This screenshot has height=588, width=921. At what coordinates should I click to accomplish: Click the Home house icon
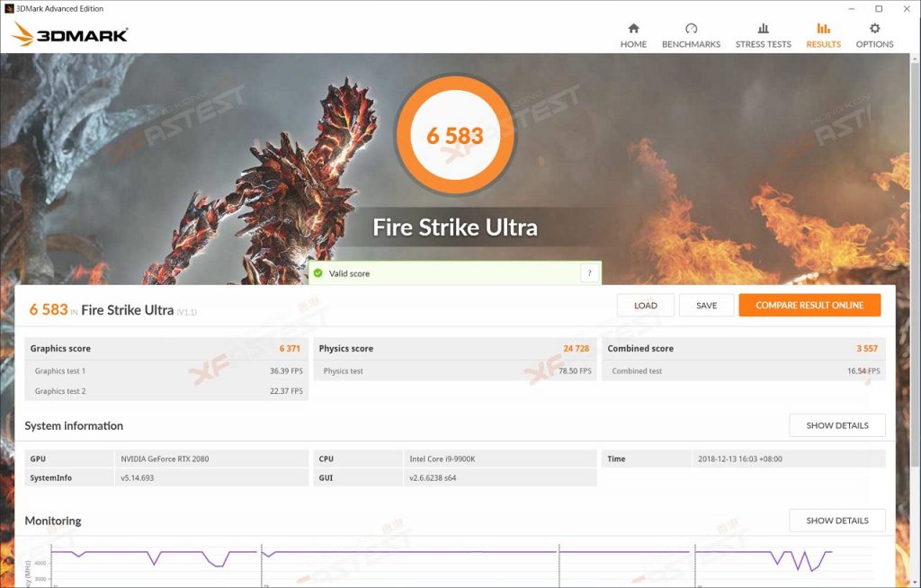(x=633, y=28)
